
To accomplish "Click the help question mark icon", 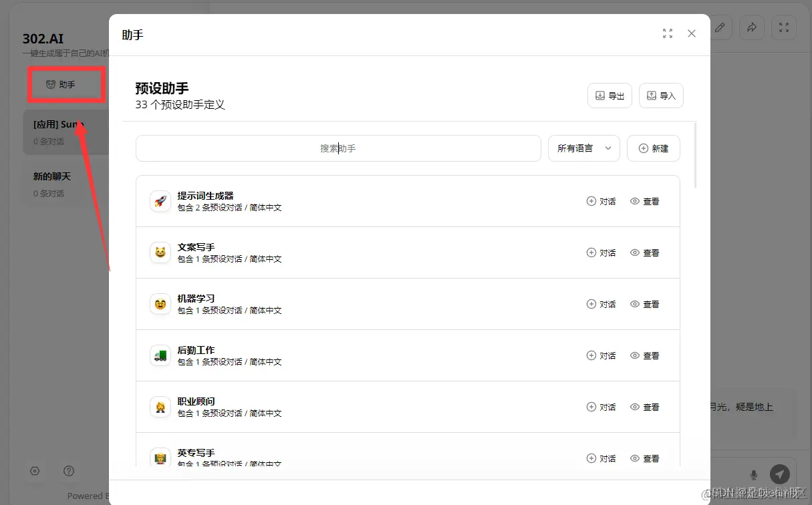I will 69,471.
